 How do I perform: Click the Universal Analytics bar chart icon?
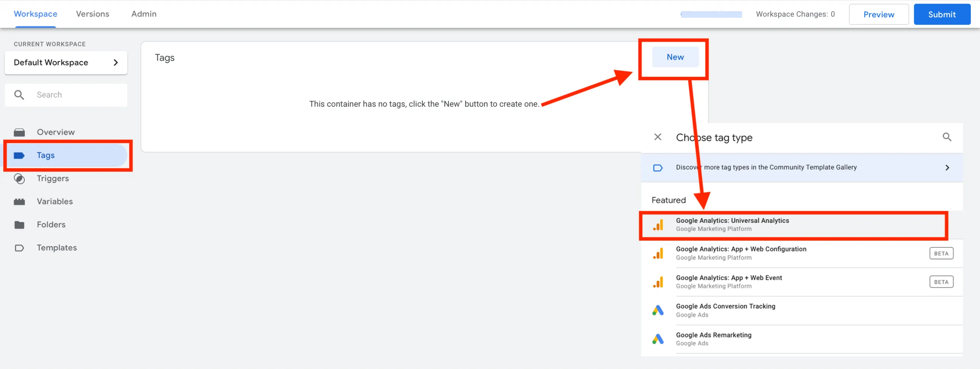[x=658, y=225]
